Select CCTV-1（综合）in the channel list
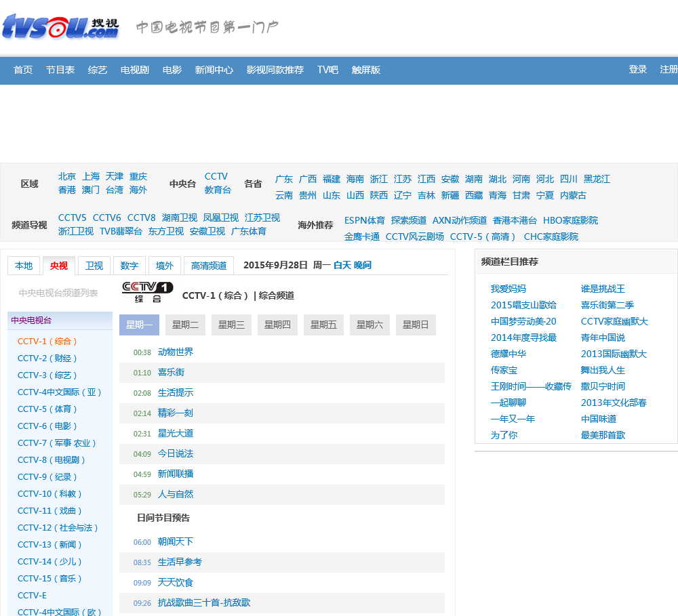This screenshot has width=678, height=616. point(47,341)
